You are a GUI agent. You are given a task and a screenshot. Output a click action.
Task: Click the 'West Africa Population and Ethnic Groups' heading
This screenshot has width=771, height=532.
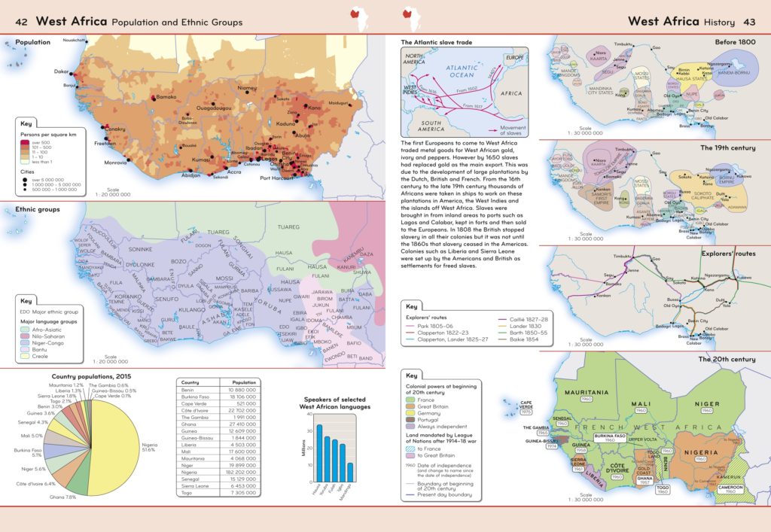pos(139,22)
